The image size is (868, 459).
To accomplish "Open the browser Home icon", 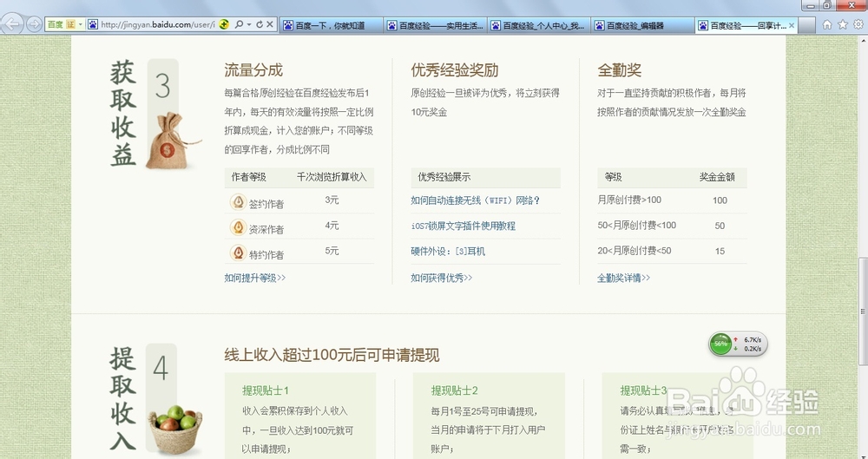I will point(827,24).
